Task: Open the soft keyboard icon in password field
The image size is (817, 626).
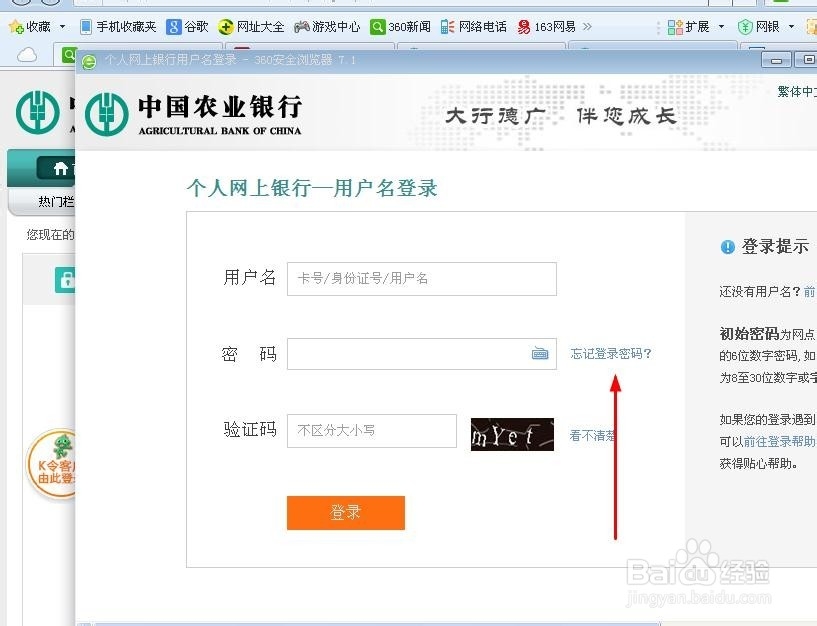Action: coord(540,353)
